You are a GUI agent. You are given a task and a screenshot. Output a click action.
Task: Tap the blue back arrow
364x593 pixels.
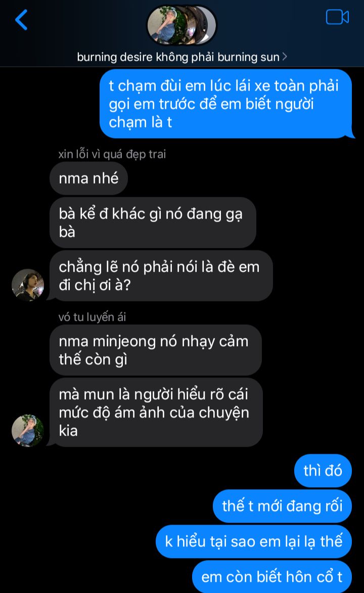tap(21, 20)
